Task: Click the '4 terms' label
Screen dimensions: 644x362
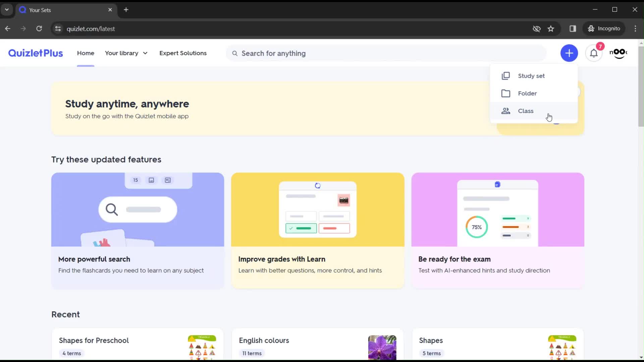Action: point(72,353)
